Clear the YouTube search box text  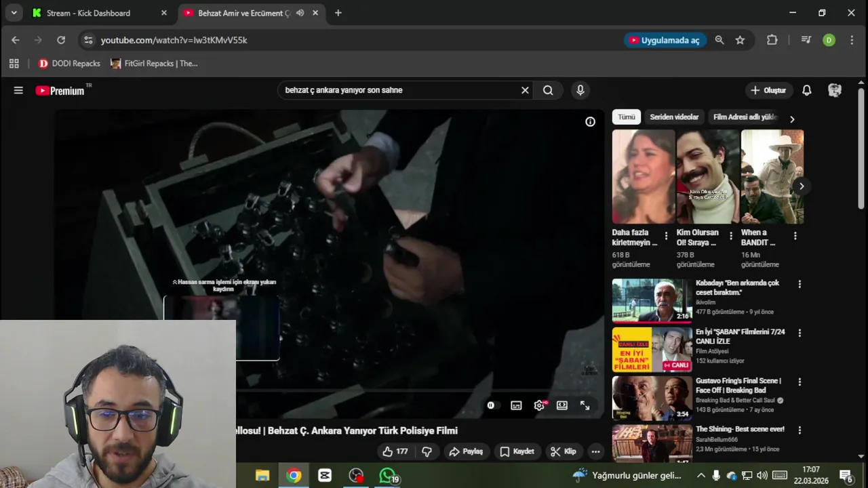[x=525, y=90]
